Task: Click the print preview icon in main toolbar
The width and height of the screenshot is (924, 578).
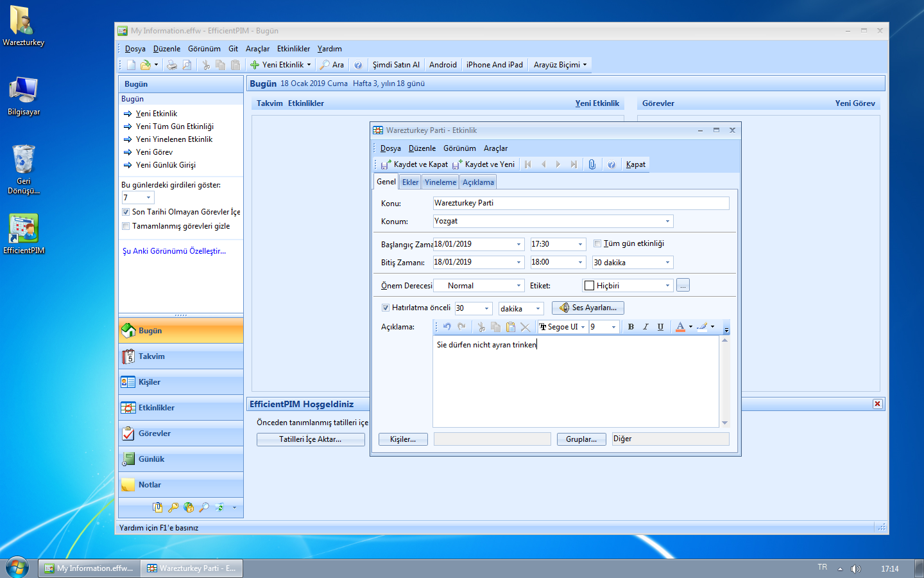Action: pos(187,65)
